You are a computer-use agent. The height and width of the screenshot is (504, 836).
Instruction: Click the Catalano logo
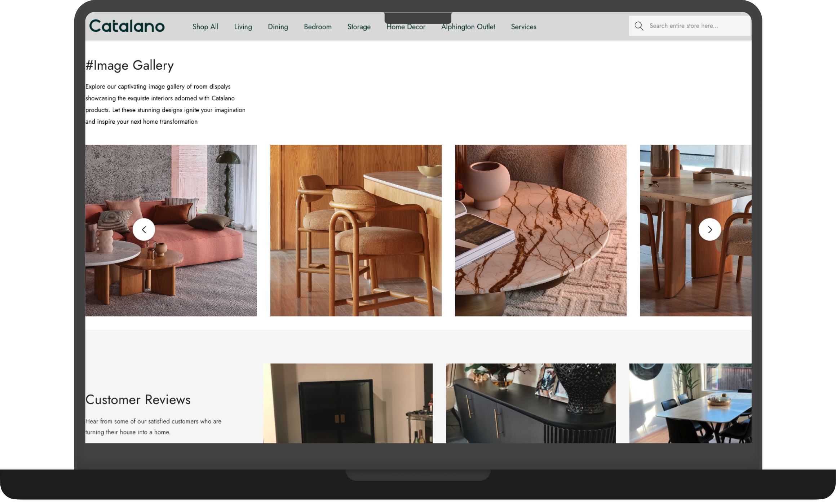click(x=127, y=26)
